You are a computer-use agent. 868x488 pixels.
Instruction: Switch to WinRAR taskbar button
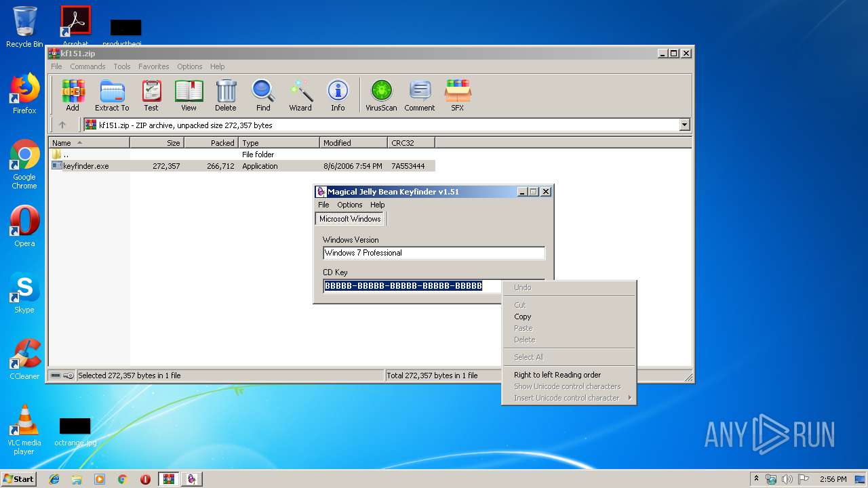(168, 479)
